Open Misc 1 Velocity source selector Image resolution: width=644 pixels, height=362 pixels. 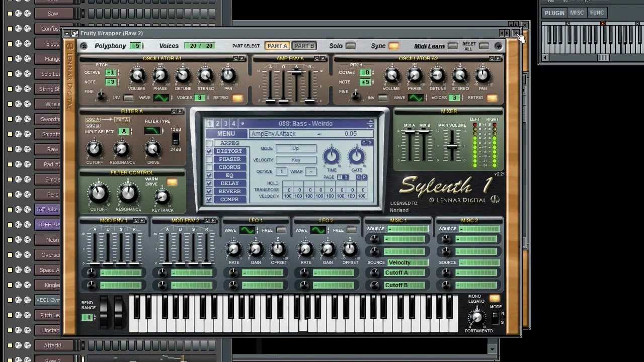pyautogui.click(x=408, y=262)
